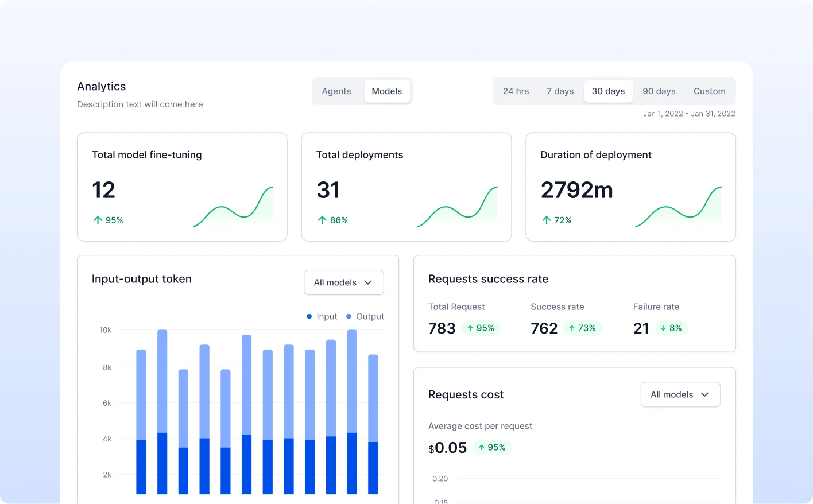Open All models dropdown in Input-output token
This screenshot has height=504, width=813.
tap(344, 282)
